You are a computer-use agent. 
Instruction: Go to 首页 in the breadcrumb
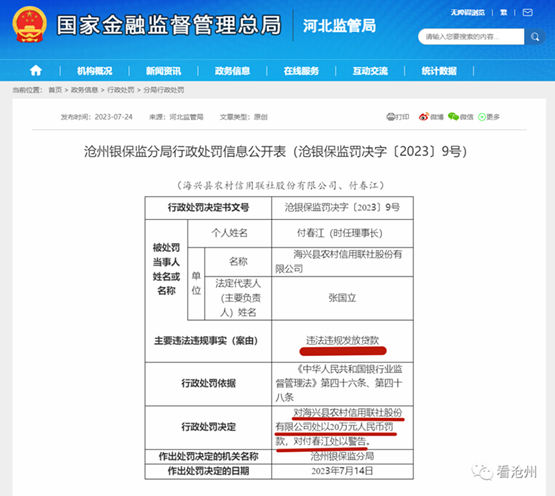click(55, 90)
